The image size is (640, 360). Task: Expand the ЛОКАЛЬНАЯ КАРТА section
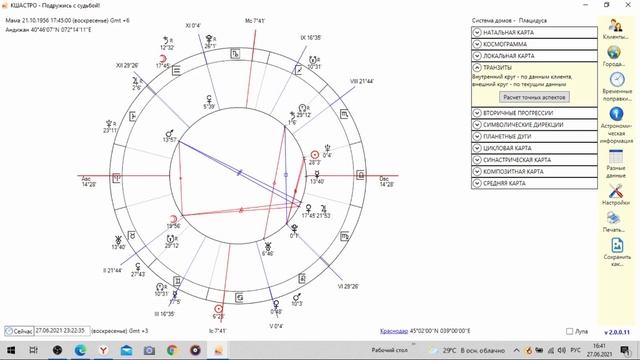(534, 56)
